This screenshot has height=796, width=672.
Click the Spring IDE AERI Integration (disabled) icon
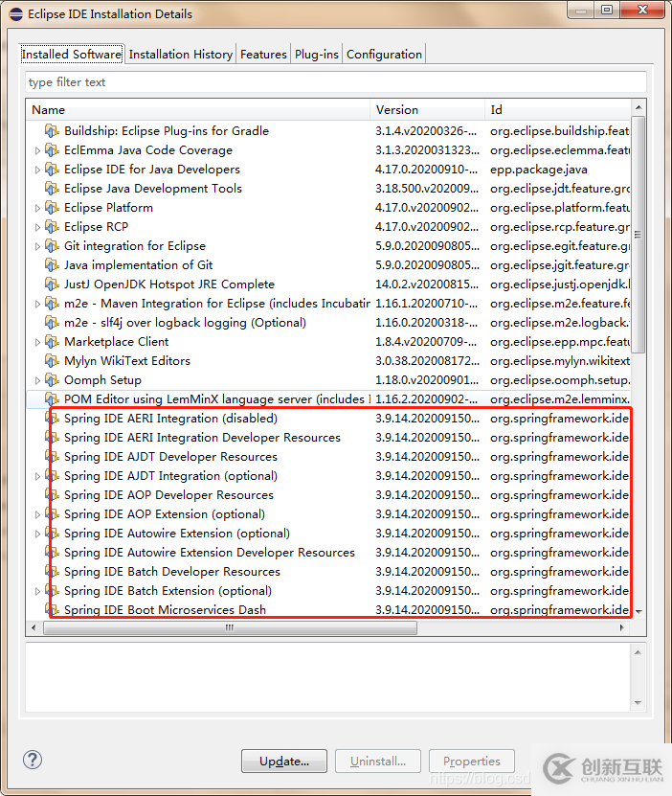tap(52, 419)
